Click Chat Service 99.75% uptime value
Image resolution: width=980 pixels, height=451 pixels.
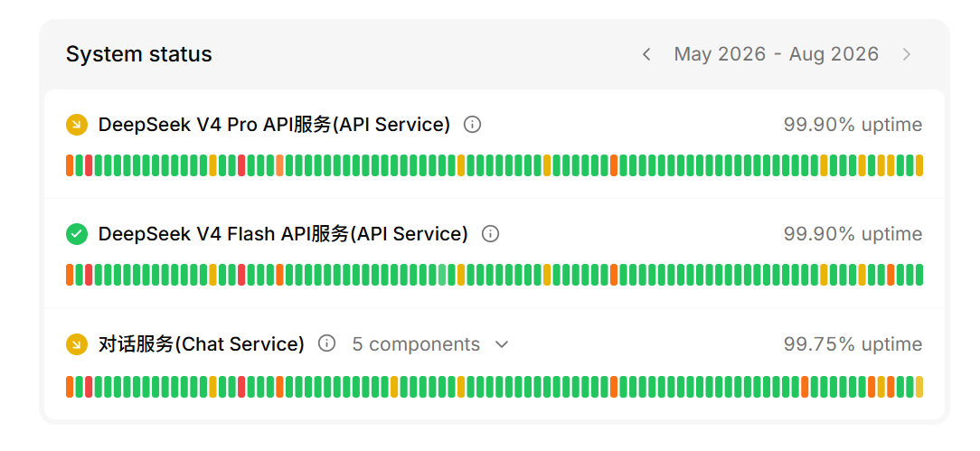[853, 344]
